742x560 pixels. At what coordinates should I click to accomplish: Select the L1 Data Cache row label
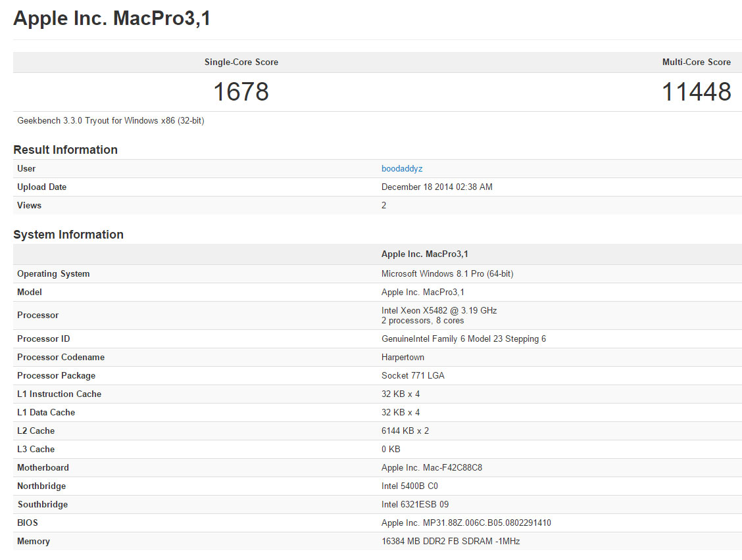coord(46,412)
